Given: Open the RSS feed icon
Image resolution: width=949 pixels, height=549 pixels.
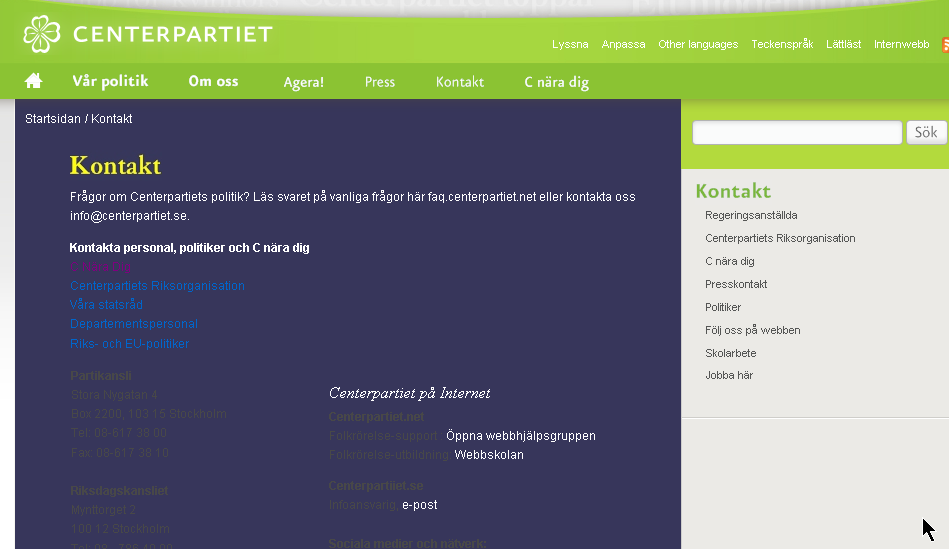Looking at the screenshot, I should (x=945, y=44).
